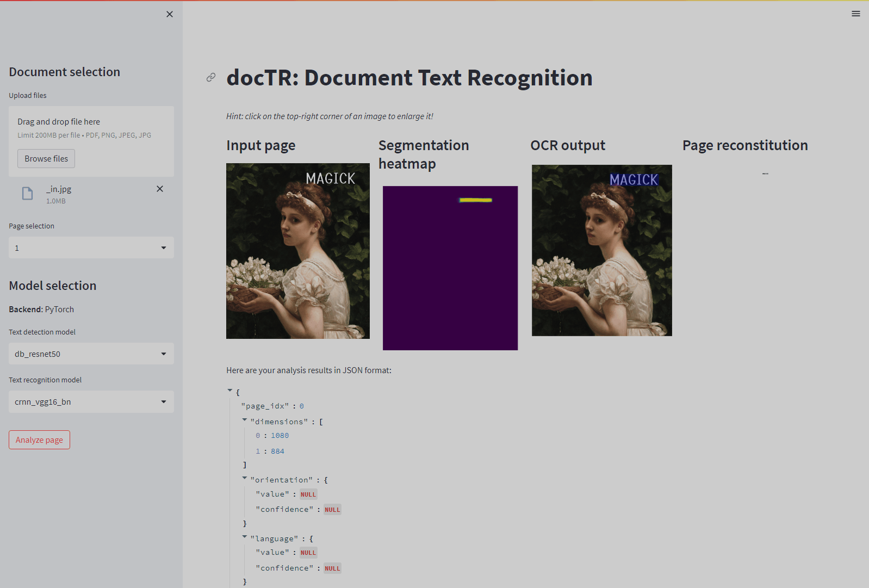
Task: Collapse the "dimensions" JSON array
Action: [245, 420]
